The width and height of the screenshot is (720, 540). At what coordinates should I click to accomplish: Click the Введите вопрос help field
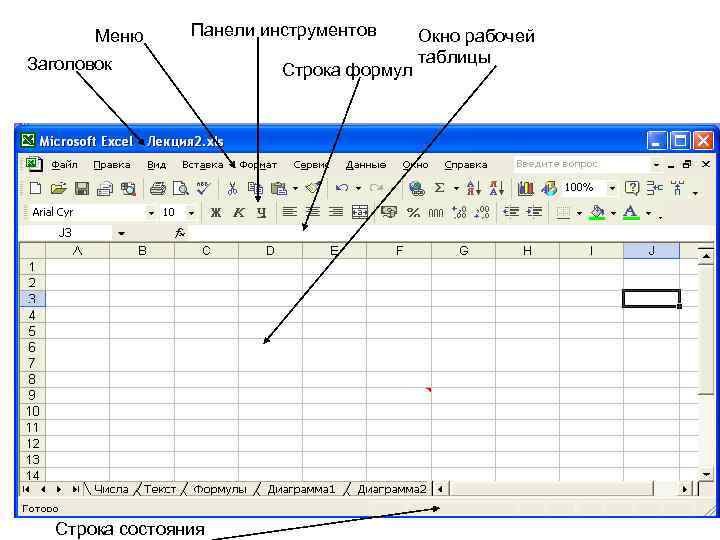pos(581,164)
